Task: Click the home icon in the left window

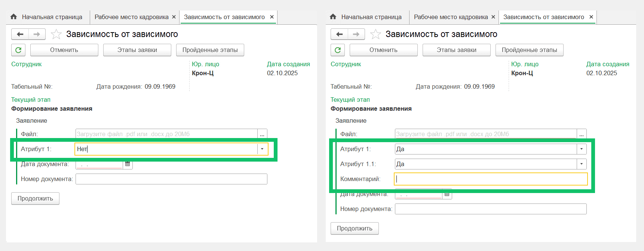Action: tap(14, 17)
